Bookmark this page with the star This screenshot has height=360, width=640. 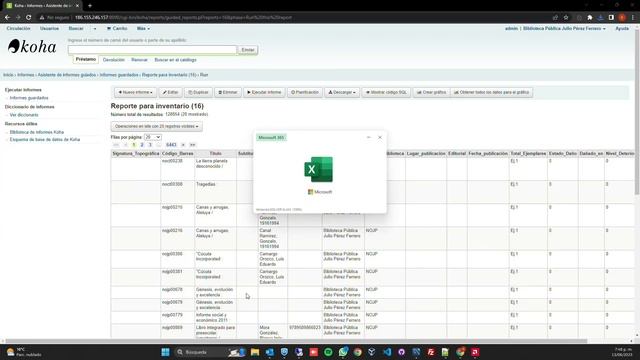(x=566, y=18)
